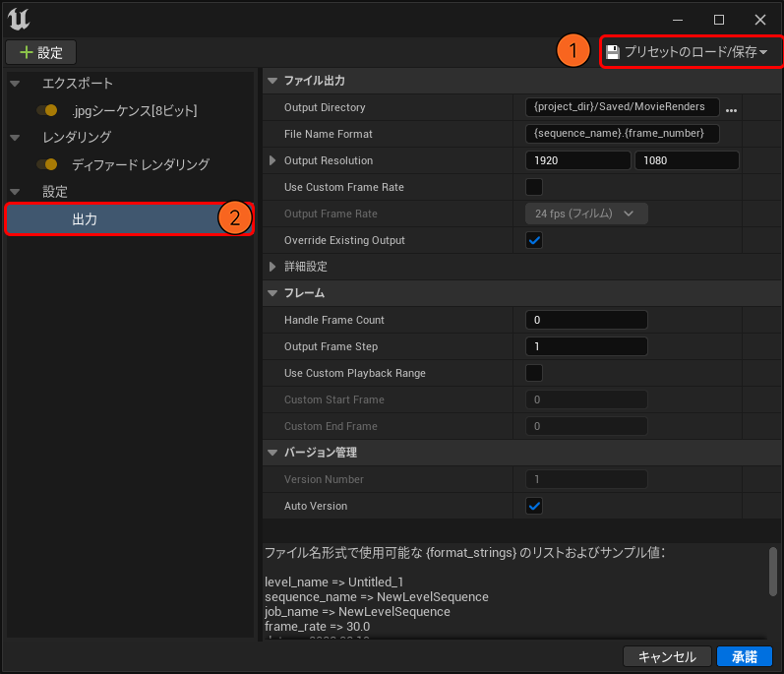Collapse the ファイル出力 section header
This screenshot has width=784, height=674.
pos(272,81)
